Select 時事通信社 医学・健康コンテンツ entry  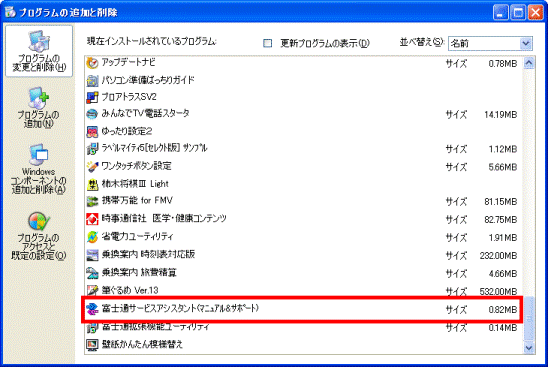pos(164,219)
